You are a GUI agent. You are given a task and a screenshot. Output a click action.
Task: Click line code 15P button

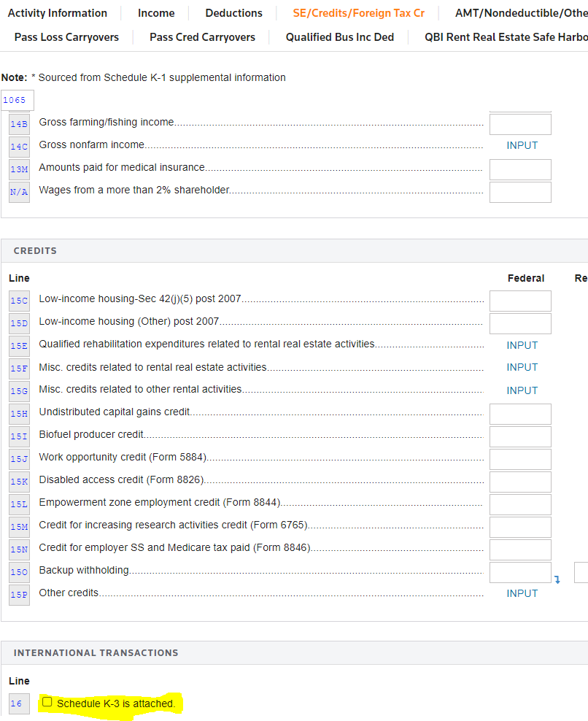click(19, 595)
